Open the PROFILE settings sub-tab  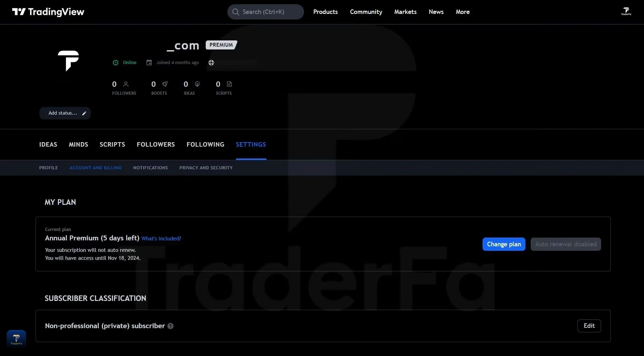tap(48, 168)
